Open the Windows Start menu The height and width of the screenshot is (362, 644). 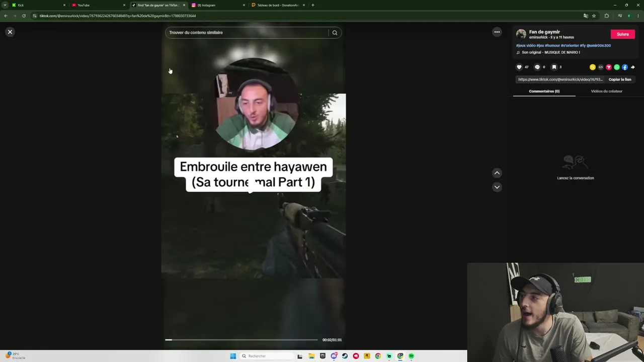tap(233, 356)
